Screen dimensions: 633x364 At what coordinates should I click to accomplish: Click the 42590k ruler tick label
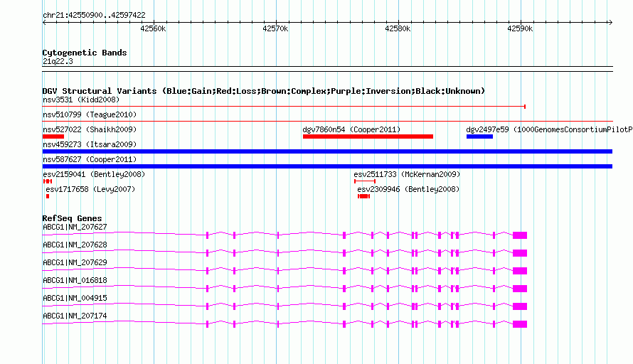(x=520, y=28)
